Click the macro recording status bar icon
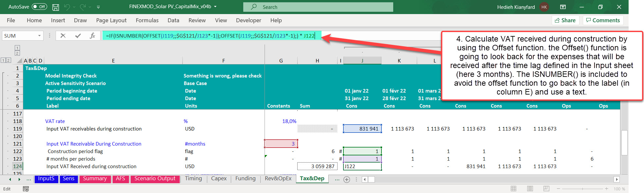Image resolution: width=644 pixels, height=193 pixels. point(26,189)
